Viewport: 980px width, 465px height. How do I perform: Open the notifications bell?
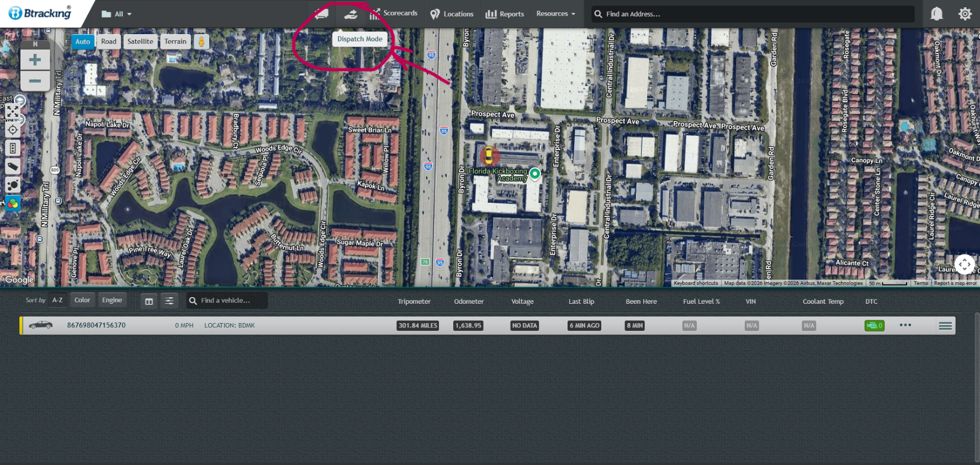tap(936, 14)
